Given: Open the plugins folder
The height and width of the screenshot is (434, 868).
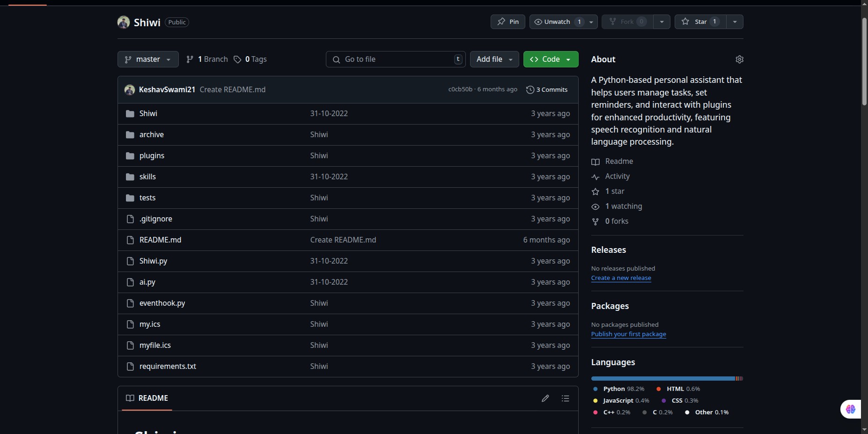Looking at the screenshot, I should point(152,155).
